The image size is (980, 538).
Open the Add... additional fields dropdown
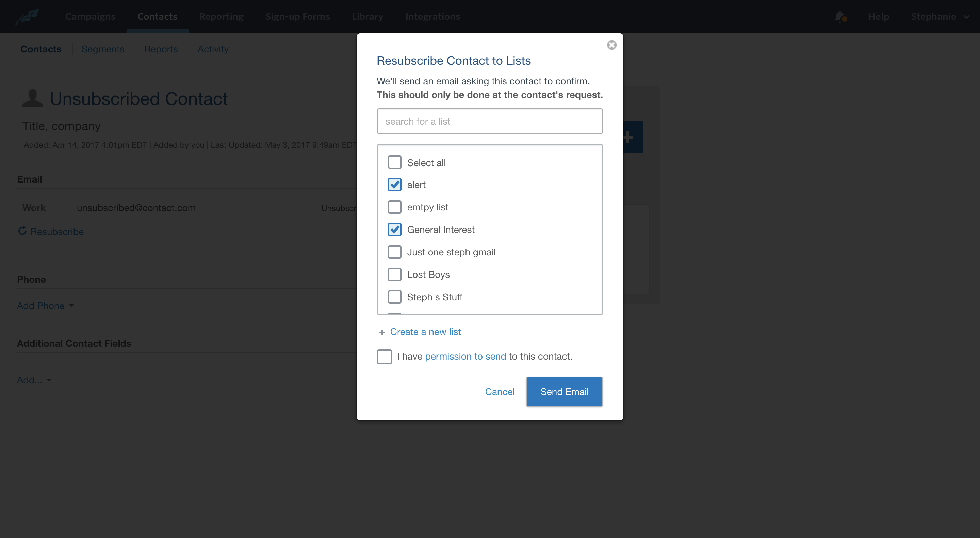pos(34,380)
